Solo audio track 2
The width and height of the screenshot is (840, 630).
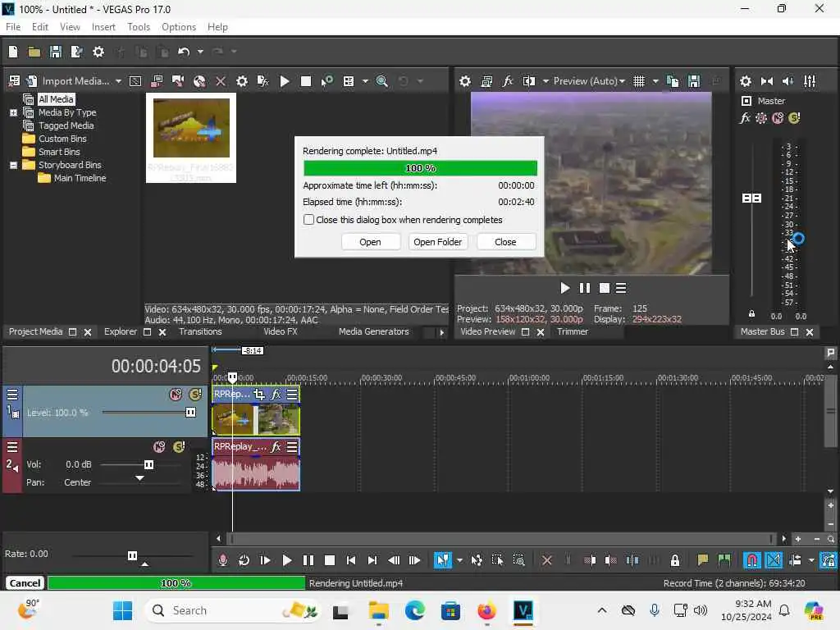179,447
